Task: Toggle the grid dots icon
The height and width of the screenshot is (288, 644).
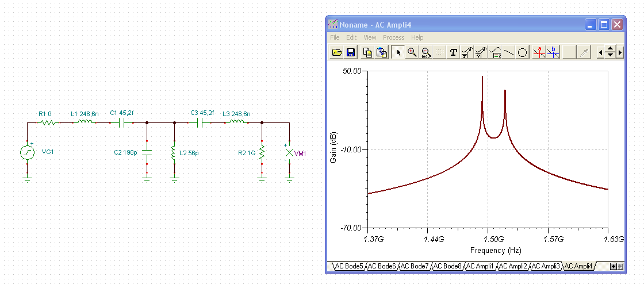Action: pyautogui.click(x=439, y=52)
